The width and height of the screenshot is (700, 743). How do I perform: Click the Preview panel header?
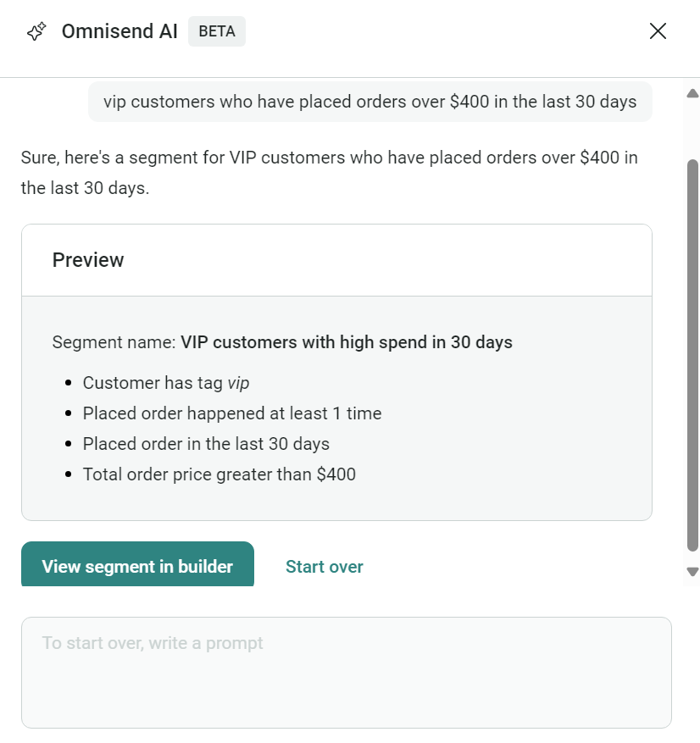[88, 260]
